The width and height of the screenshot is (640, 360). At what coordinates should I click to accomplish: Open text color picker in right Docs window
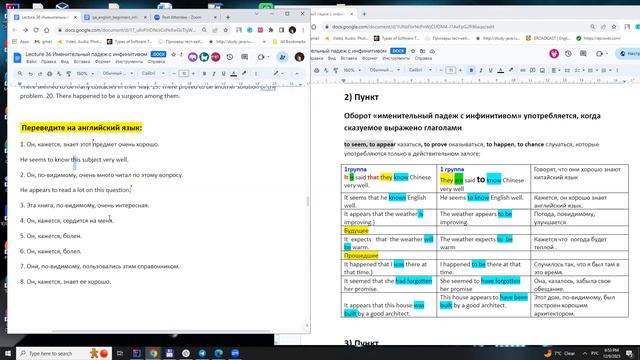pyautogui.click(x=500, y=70)
